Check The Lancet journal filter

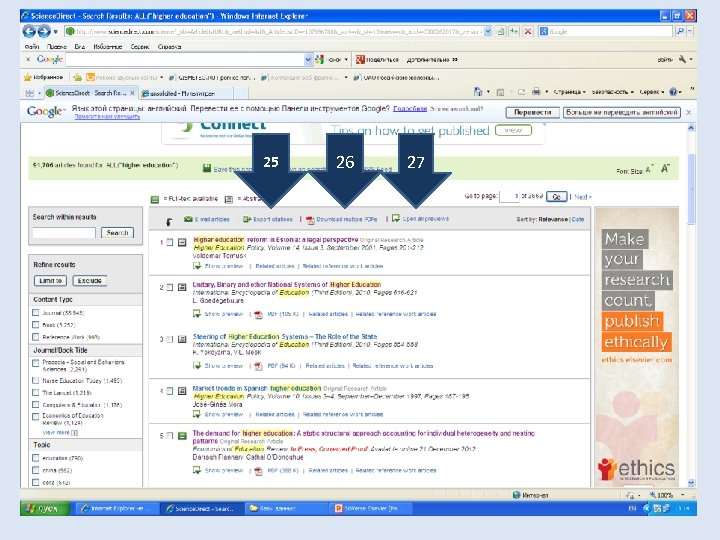pyautogui.click(x=35, y=393)
